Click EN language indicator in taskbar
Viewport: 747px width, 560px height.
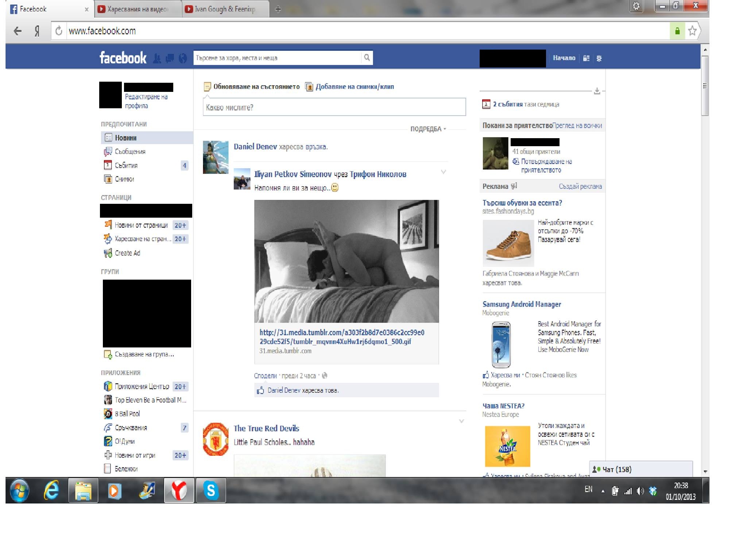pyautogui.click(x=588, y=489)
